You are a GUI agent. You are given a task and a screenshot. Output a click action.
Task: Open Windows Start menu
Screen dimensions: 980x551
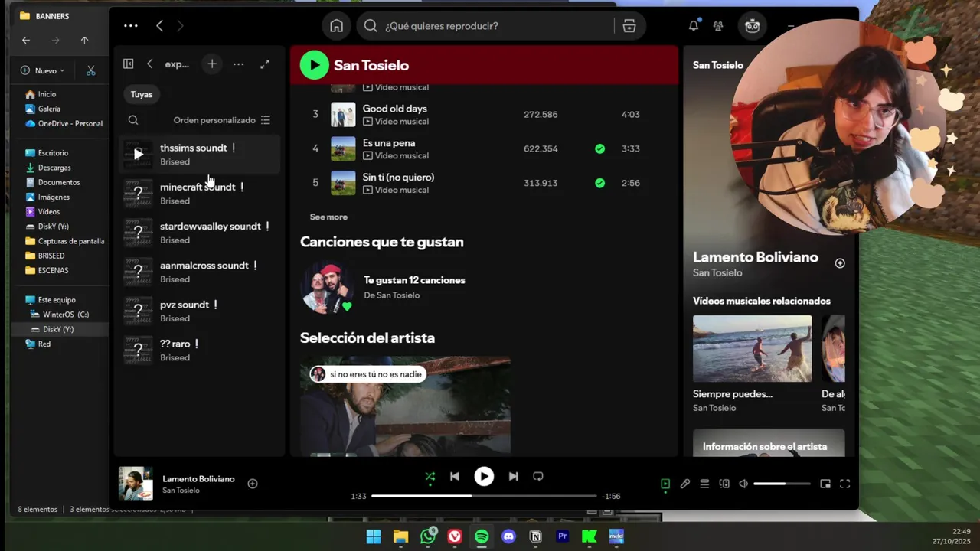coord(374,536)
